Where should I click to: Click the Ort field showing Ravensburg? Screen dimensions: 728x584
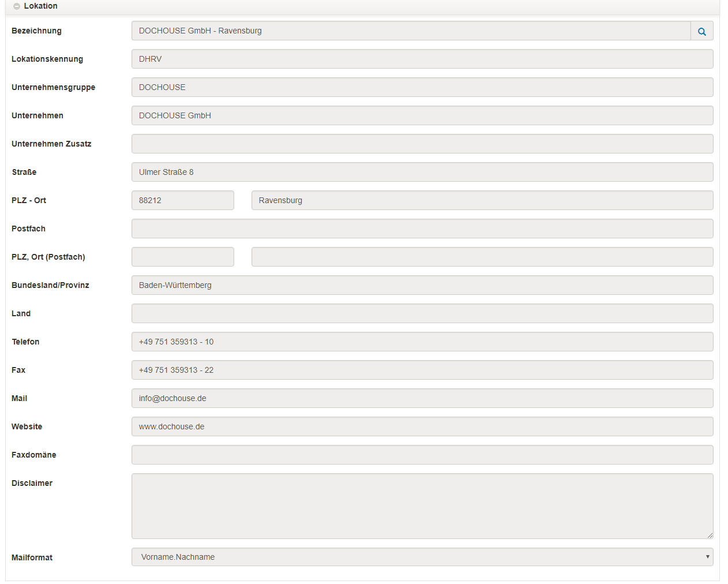pos(482,200)
